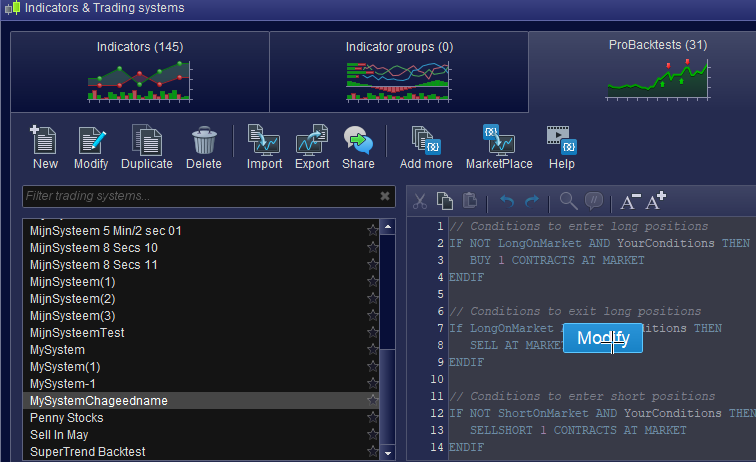This screenshot has height=462, width=756.
Task: Click the blue Modify tooltip button
Action: (603, 338)
